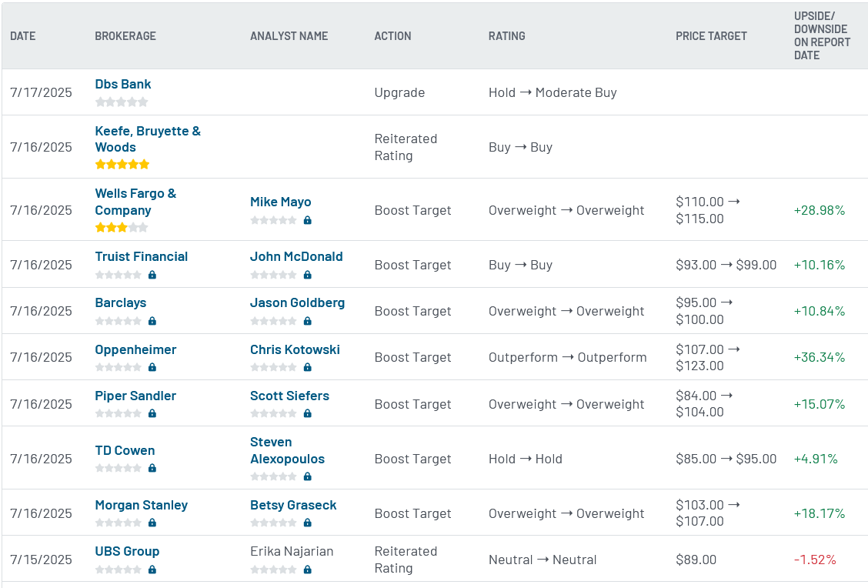Select the +28.98% upside value

click(820, 210)
